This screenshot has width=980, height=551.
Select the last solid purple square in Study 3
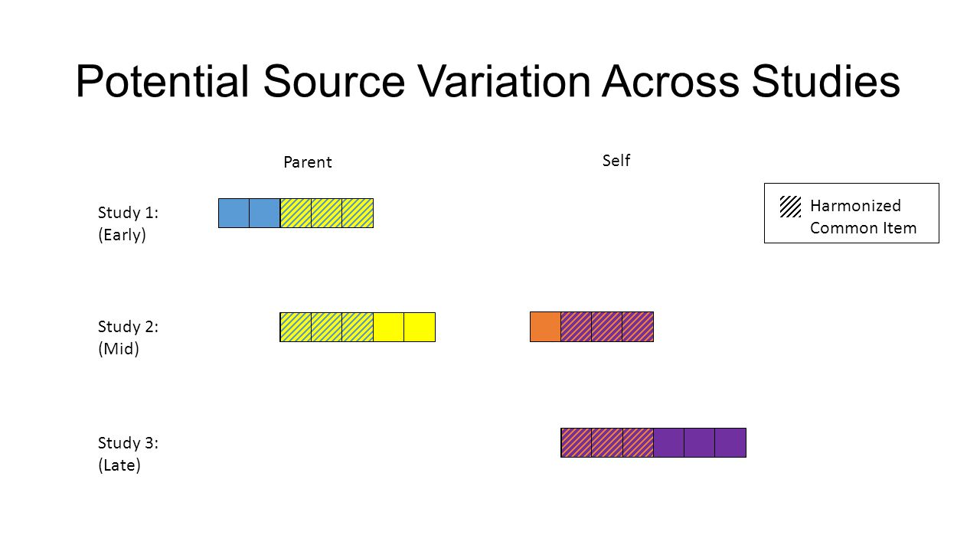[x=730, y=442]
